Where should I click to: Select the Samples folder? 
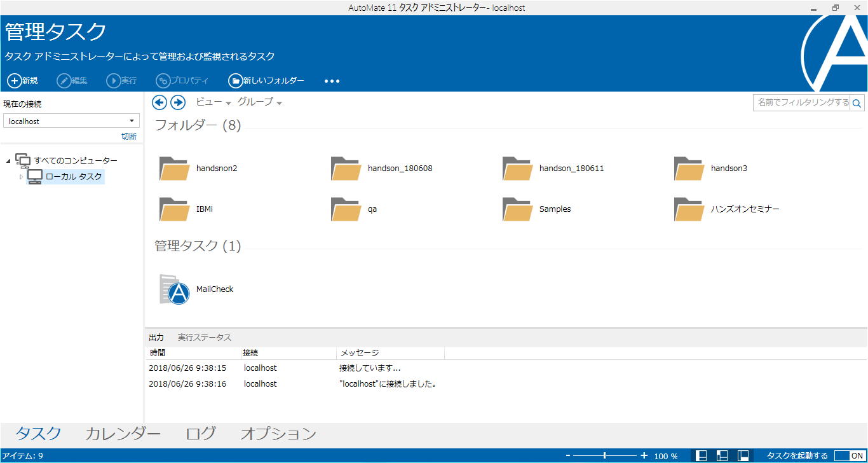point(536,209)
